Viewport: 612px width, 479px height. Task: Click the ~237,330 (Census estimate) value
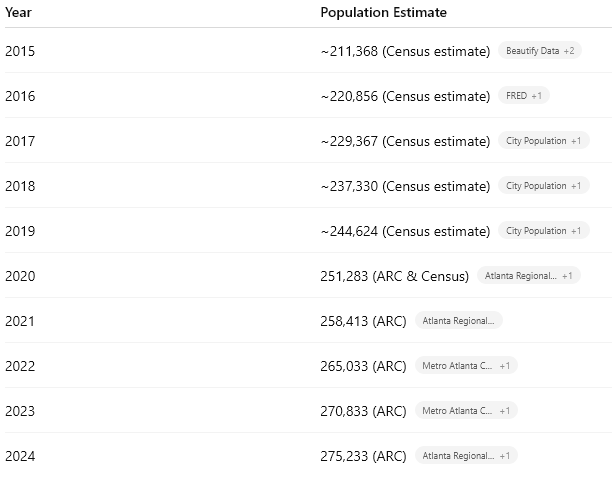click(405, 186)
